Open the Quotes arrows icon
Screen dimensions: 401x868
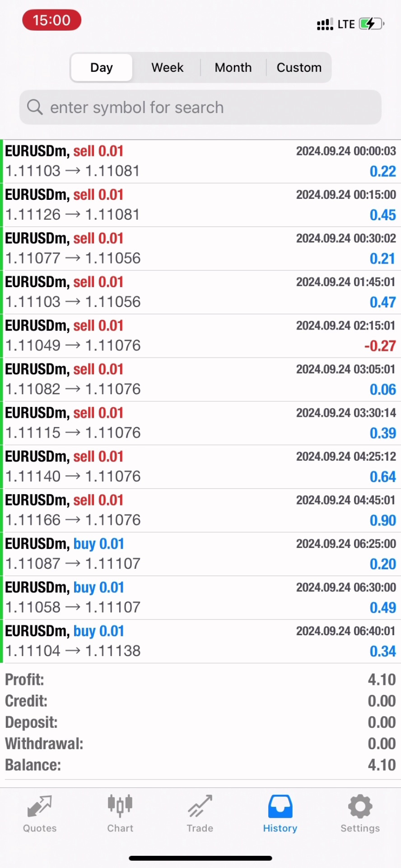tap(40, 807)
